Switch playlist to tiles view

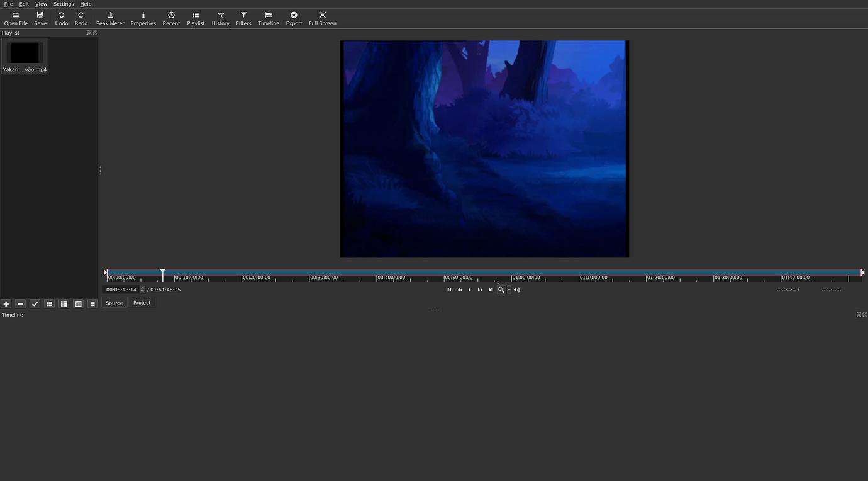tap(79, 303)
